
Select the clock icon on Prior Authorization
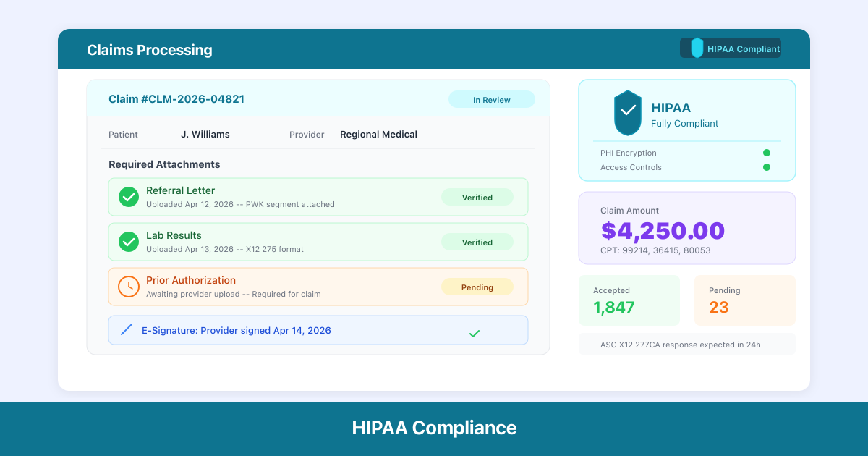(128, 286)
